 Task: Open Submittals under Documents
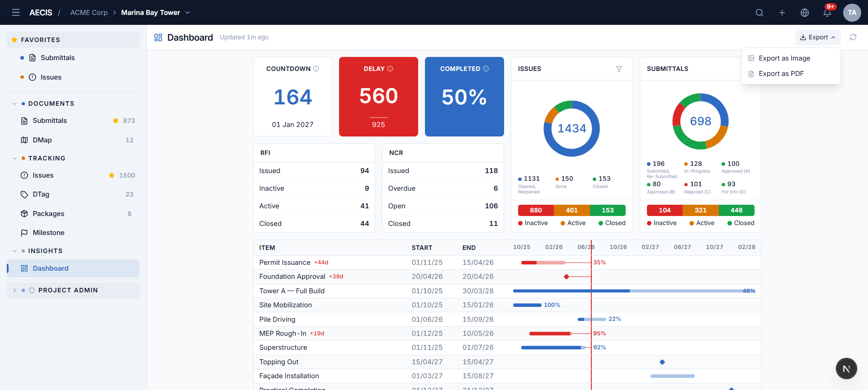click(73, 121)
